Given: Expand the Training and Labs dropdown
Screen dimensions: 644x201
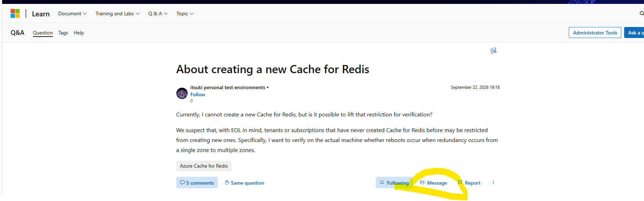Looking at the screenshot, I should click(117, 13).
